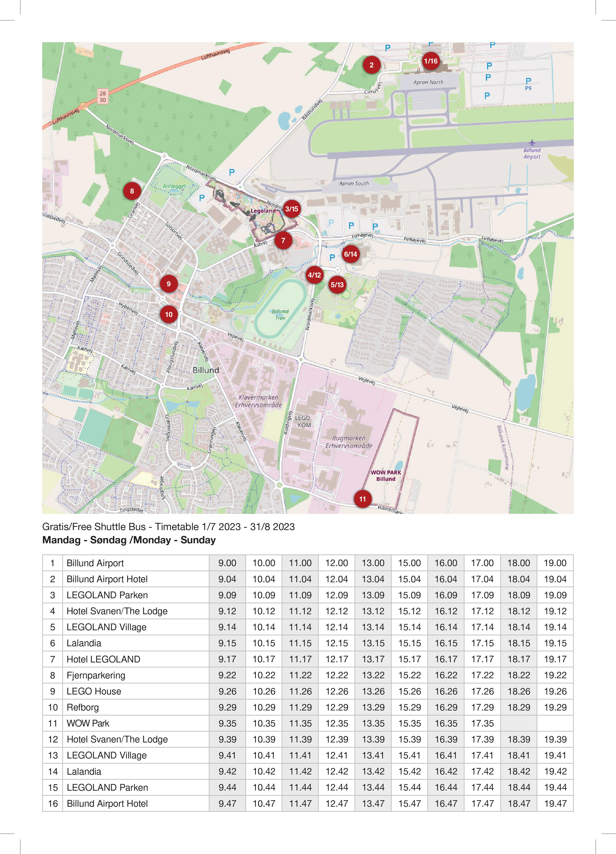Select the Billund Airport row name

point(95,563)
